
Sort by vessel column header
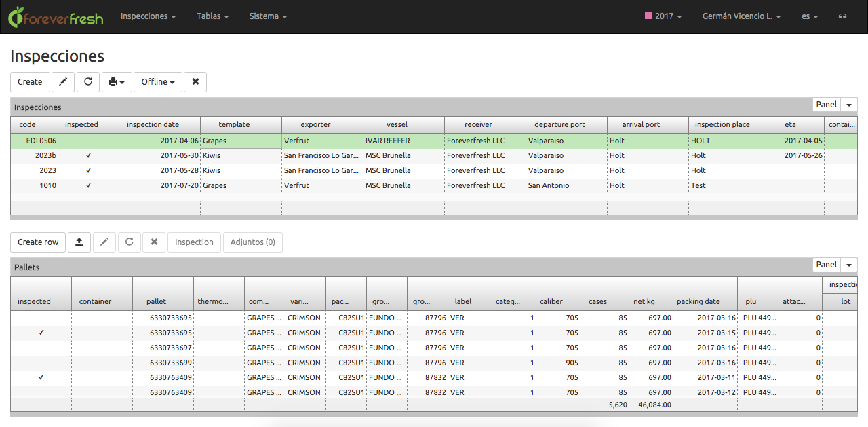[403, 125]
